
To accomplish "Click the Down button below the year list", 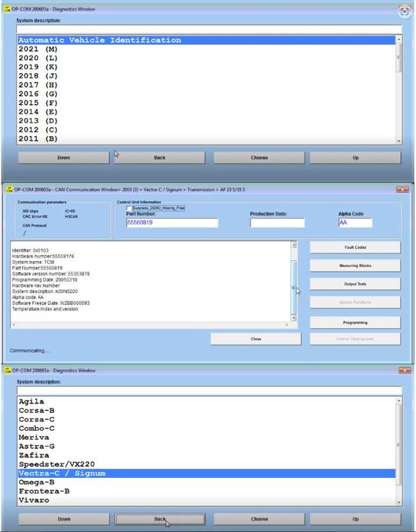I will [x=63, y=158].
